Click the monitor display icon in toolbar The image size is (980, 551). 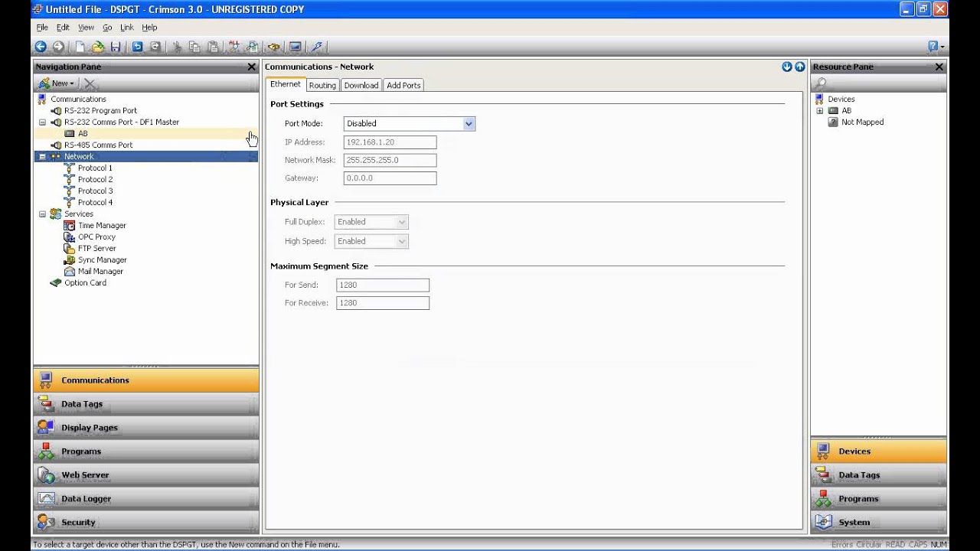[295, 47]
